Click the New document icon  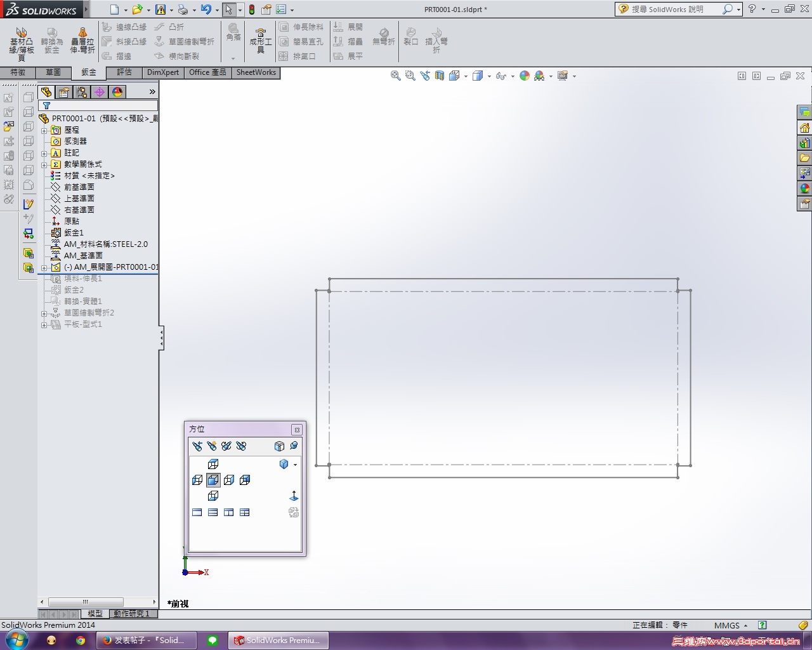tap(114, 10)
